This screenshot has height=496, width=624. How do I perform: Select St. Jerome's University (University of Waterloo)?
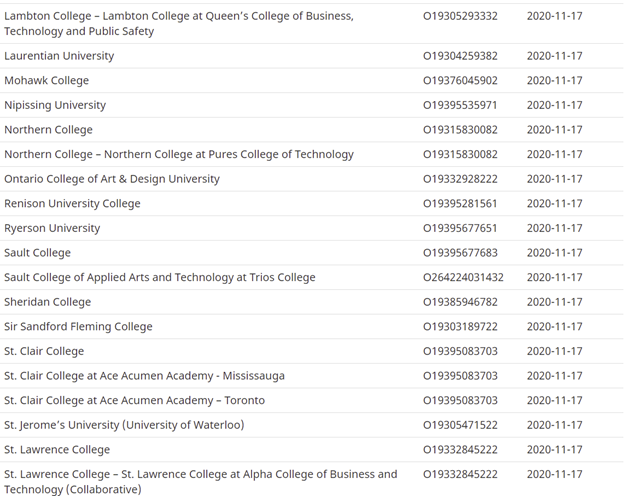tap(124, 425)
